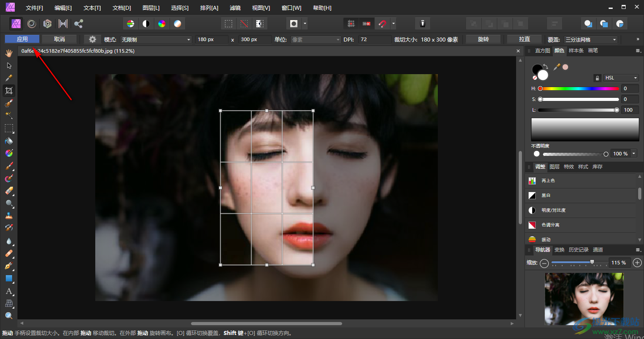This screenshot has height=339, width=644.
Task: Select the Artistic Text tool
Action: tap(8, 291)
